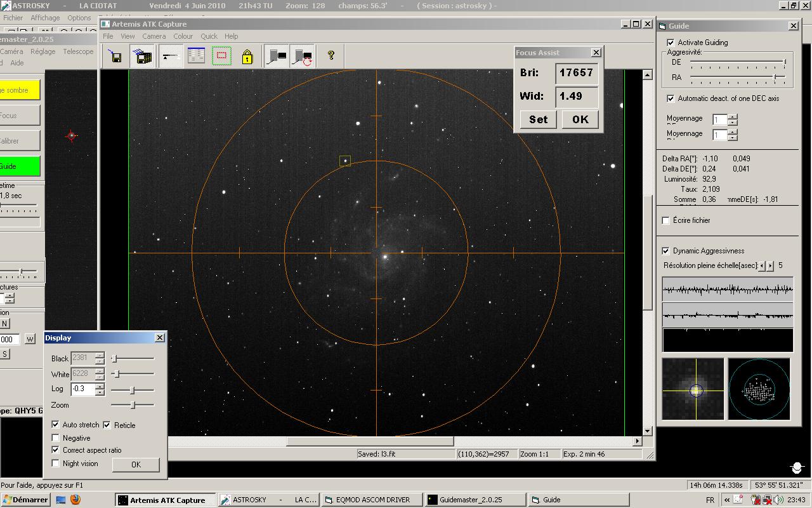Decrease full scale resolution with left arrow
812x508 pixels.
point(763,266)
